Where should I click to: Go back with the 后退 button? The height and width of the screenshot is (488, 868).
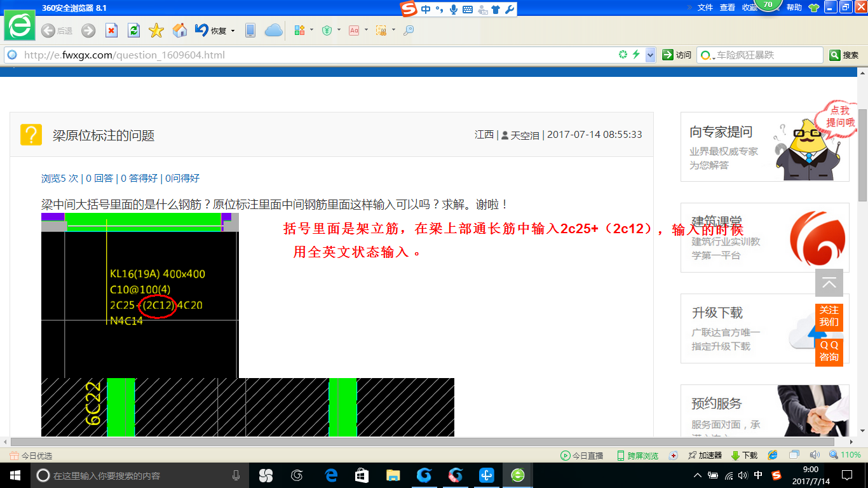pyautogui.click(x=57, y=30)
